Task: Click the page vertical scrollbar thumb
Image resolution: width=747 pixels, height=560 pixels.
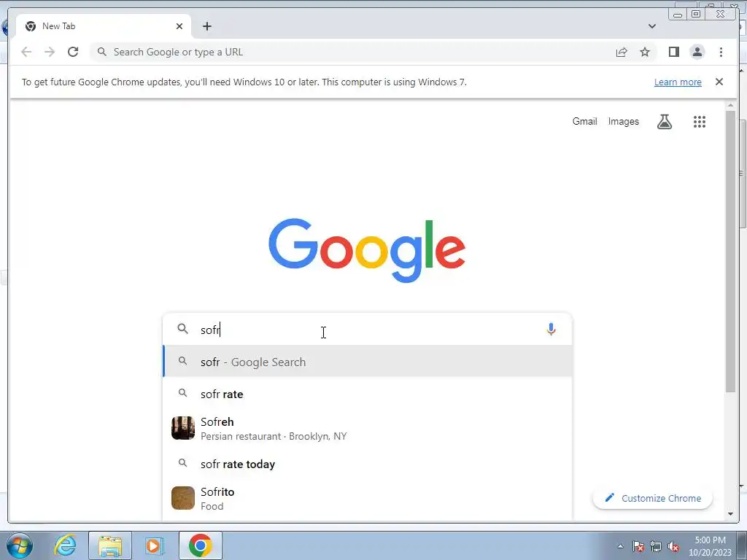Action: pos(730,252)
